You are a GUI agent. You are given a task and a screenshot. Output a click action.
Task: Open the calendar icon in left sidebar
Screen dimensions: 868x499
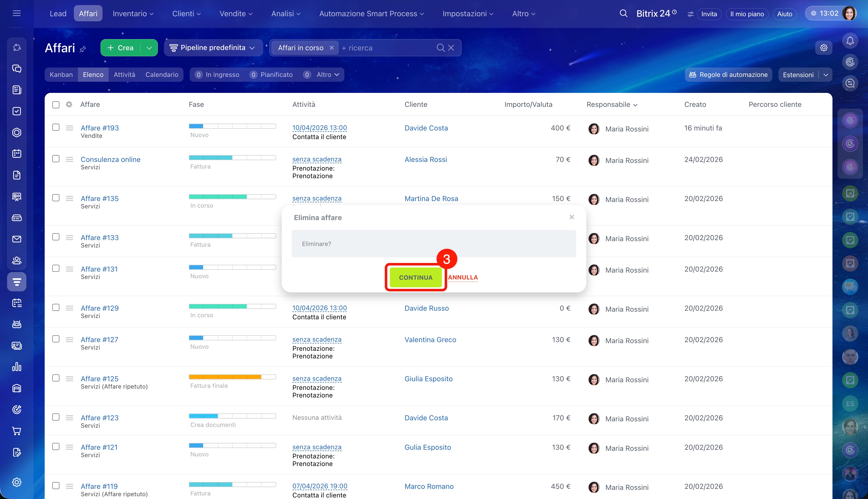point(16,154)
